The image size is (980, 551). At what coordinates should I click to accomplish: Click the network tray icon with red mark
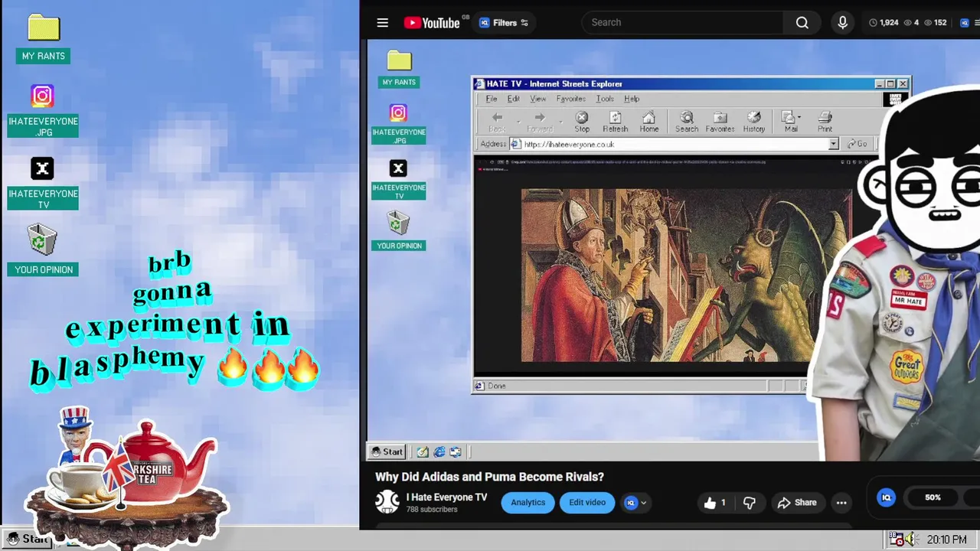[x=895, y=540]
